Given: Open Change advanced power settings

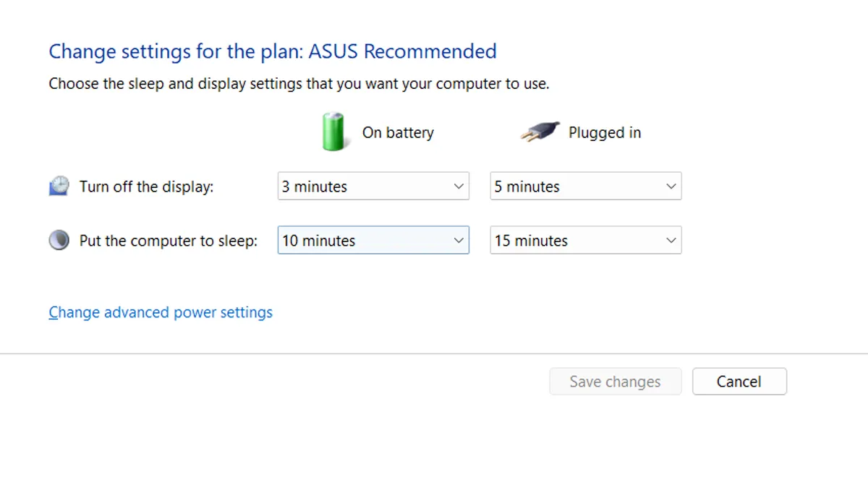Looking at the screenshot, I should pyautogui.click(x=160, y=312).
